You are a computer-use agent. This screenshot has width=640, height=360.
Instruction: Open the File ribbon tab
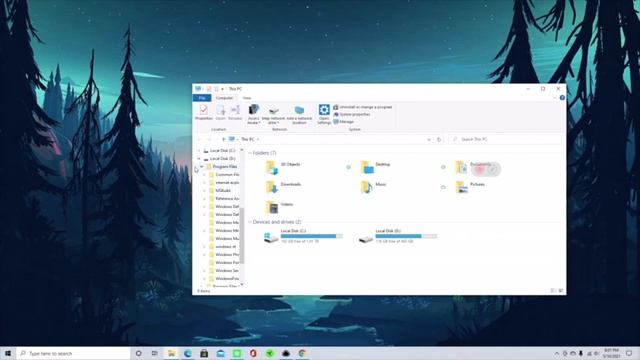202,98
